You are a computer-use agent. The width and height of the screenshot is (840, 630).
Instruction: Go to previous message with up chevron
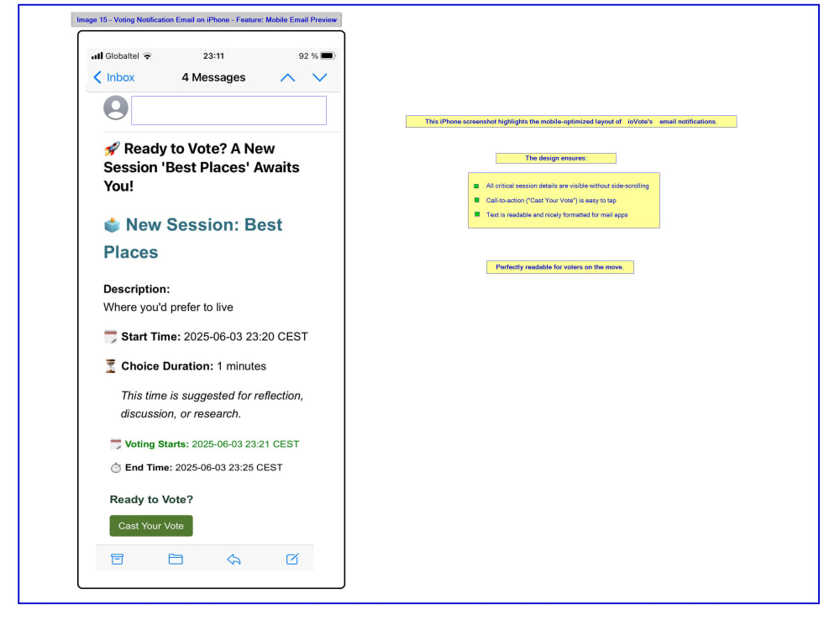(x=287, y=77)
